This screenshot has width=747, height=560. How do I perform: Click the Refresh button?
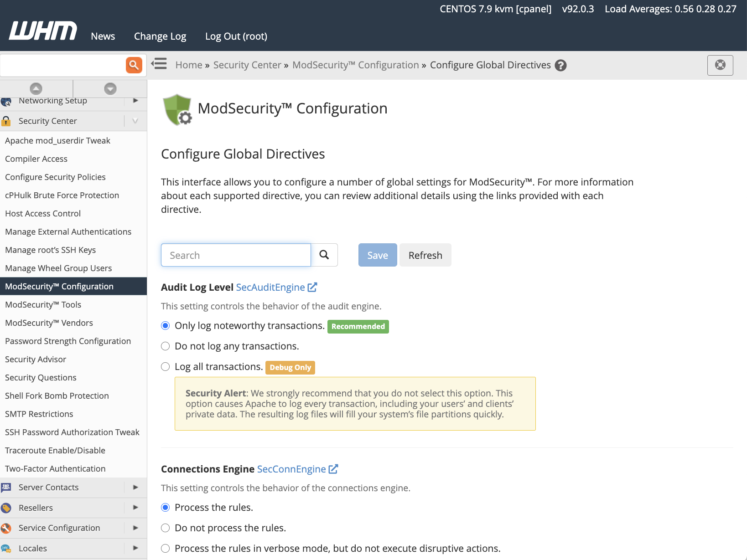coord(425,255)
